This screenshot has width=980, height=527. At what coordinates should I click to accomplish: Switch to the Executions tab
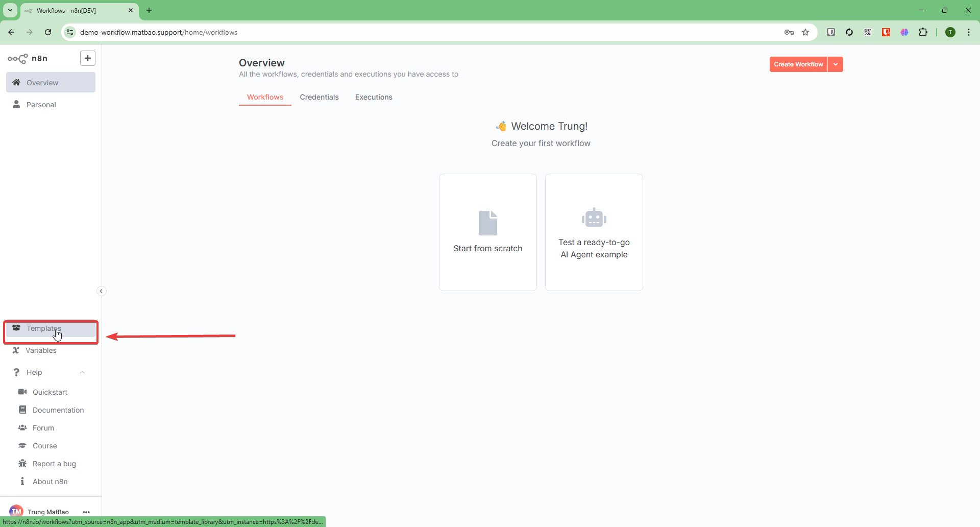tap(374, 97)
